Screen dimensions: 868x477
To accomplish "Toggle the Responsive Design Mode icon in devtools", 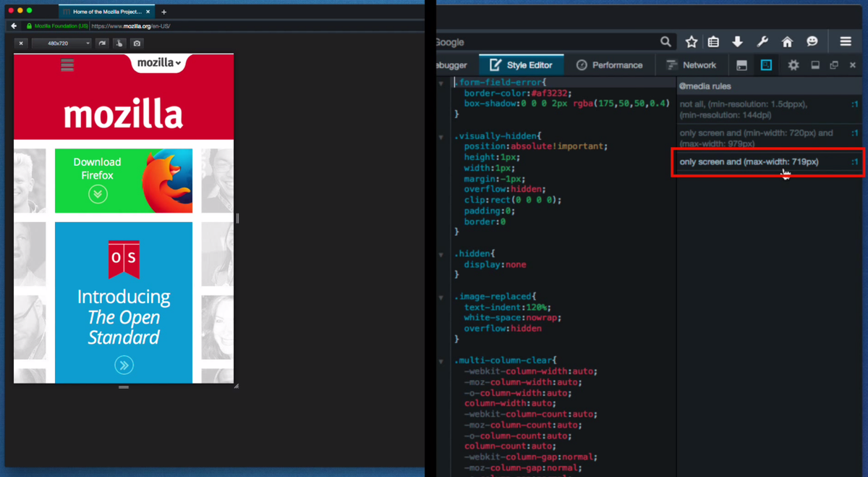I will pos(766,65).
